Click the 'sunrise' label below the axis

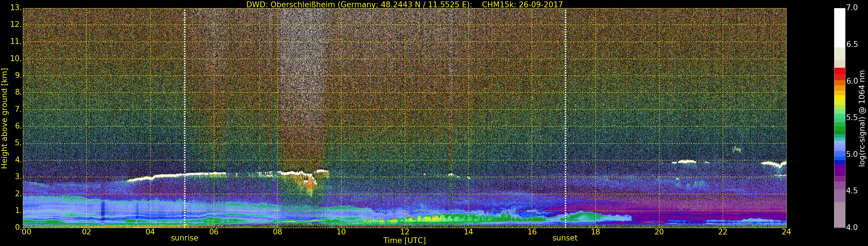(x=185, y=238)
